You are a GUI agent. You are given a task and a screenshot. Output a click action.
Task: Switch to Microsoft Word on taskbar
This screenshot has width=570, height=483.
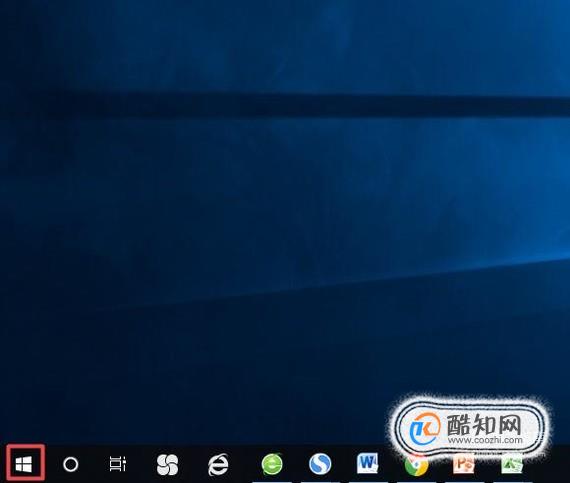click(368, 463)
